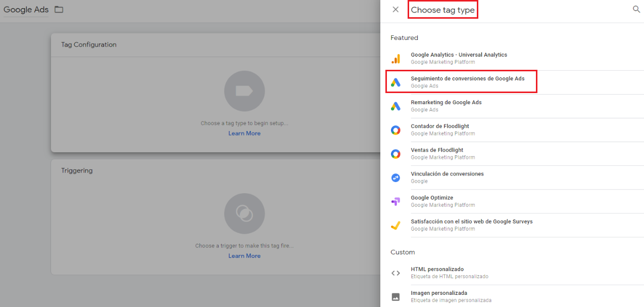Click the Triggering card heading

point(77,170)
